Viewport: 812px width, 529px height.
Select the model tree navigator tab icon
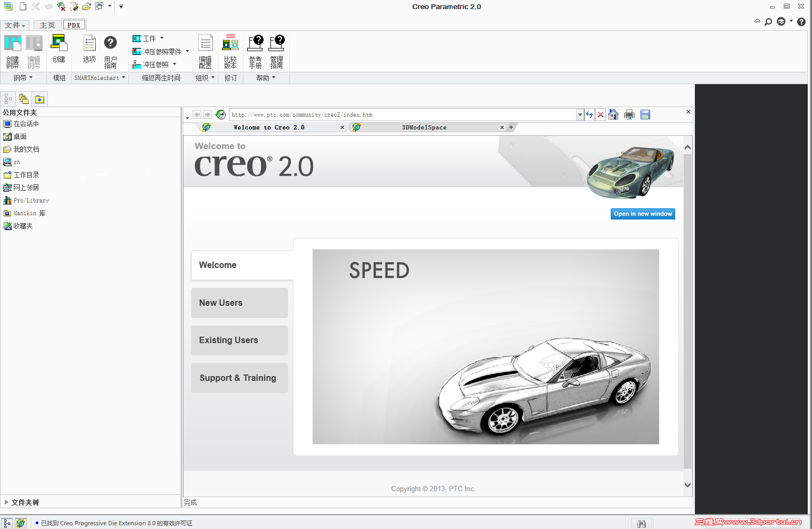coord(8,99)
